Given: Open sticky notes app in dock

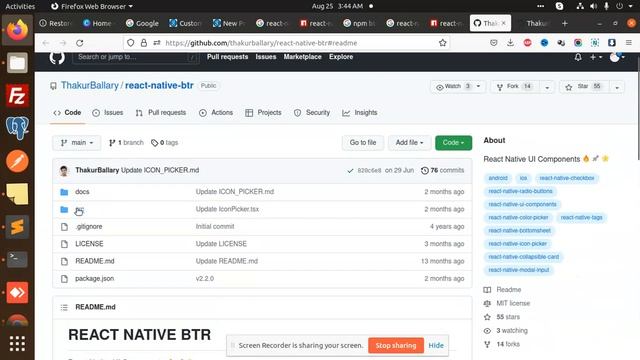Looking at the screenshot, I should (17, 193).
